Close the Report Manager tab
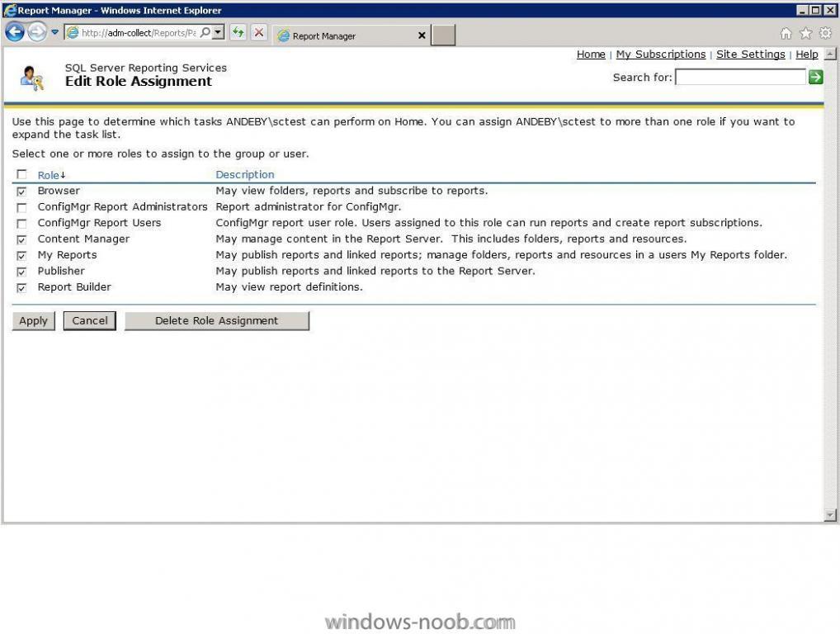The image size is (840, 634). pyautogui.click(x=422, y=35)
